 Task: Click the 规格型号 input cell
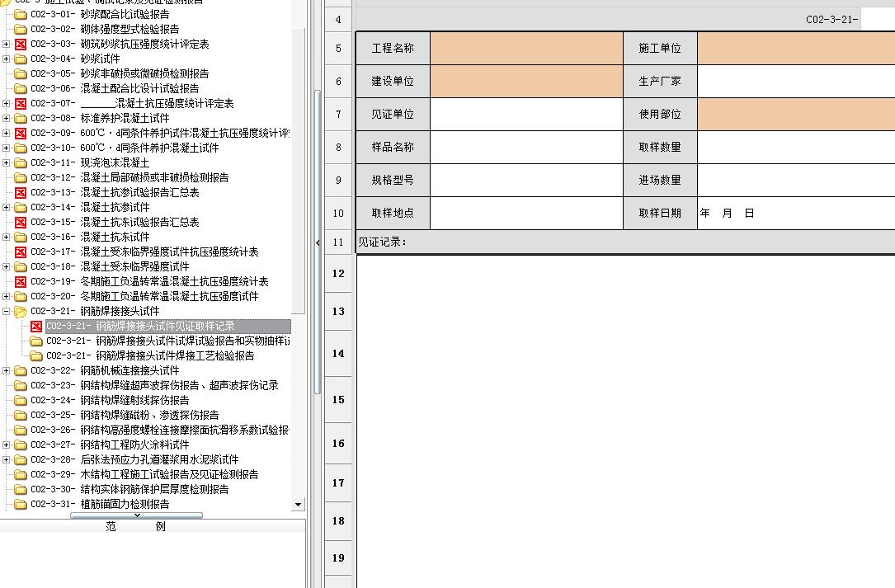526,181
